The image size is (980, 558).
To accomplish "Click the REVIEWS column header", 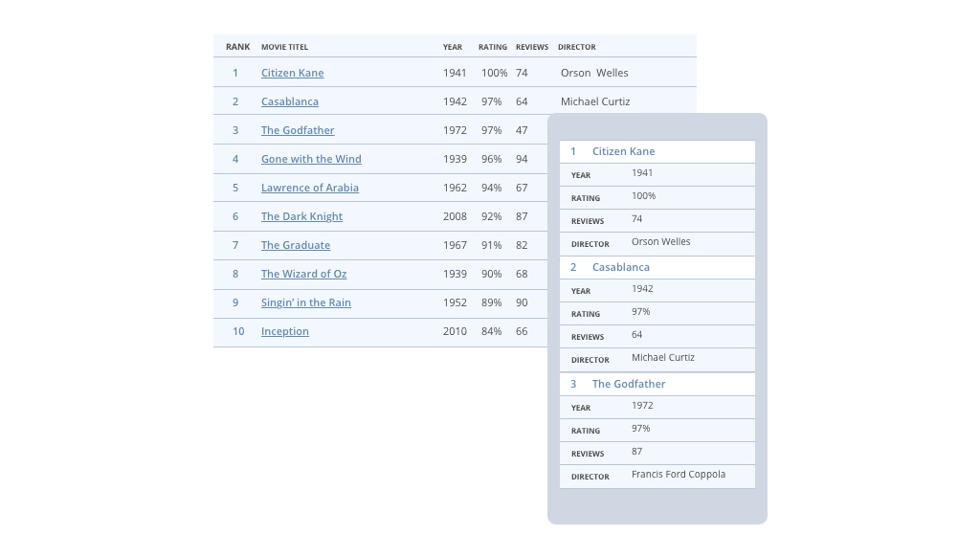I will (x=531, y=47).
